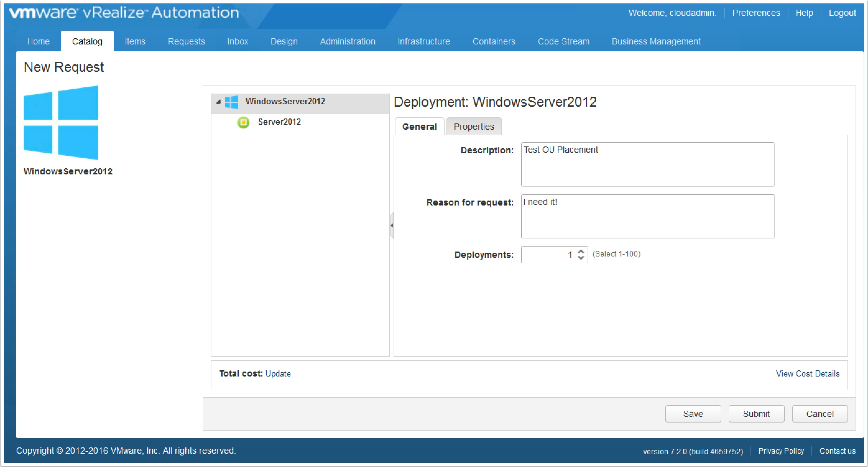Click the 'version 7.2.0 (build 4659752)' footer text

(x=693, y=451)
